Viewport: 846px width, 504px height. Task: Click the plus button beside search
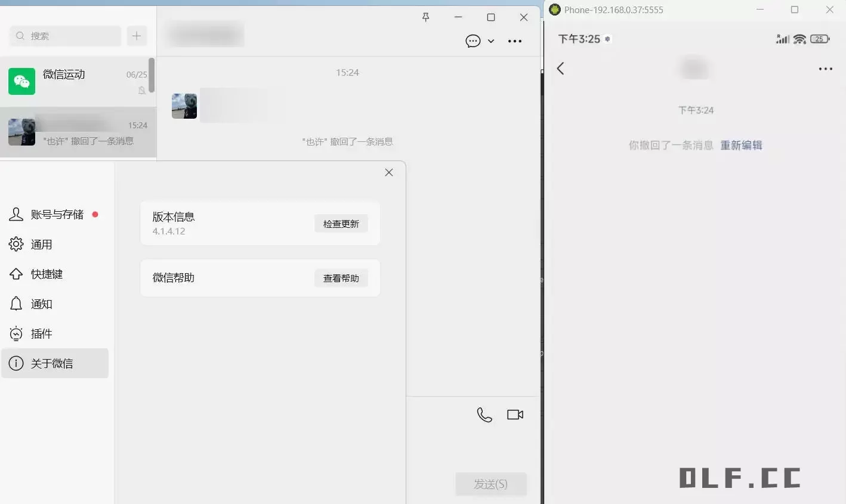tap(137, 36)
